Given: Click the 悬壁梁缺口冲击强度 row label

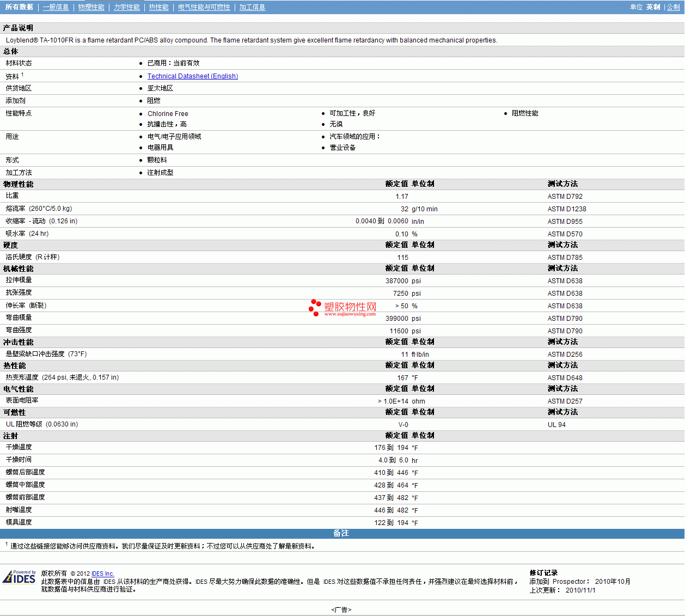Looking at the screenshot, I should coord(46,354).
